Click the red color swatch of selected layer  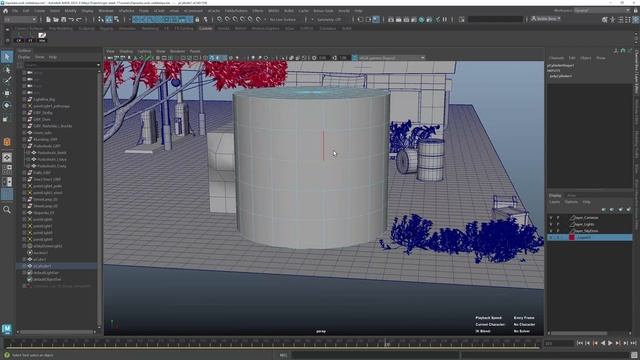(572, 238)
